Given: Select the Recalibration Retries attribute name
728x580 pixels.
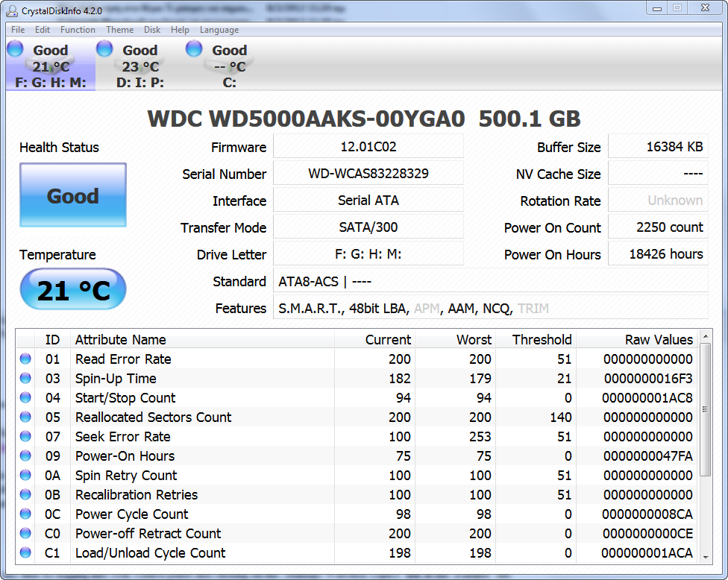Looking at the screenshot, I should pos(136,495).
